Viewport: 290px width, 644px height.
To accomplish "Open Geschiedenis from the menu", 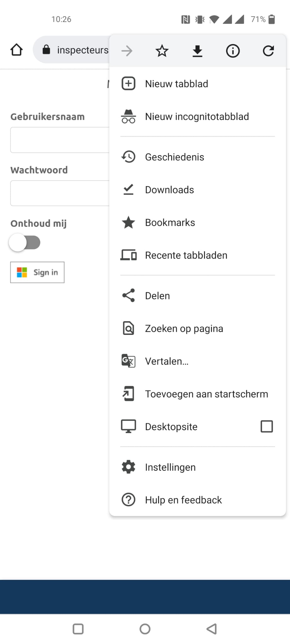I will 197,157.
